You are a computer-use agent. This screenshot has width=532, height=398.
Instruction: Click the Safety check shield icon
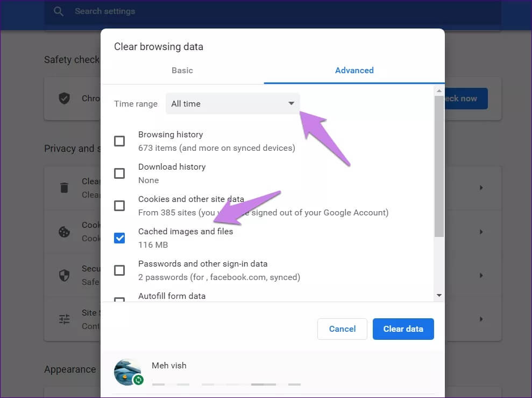[65, 99]
